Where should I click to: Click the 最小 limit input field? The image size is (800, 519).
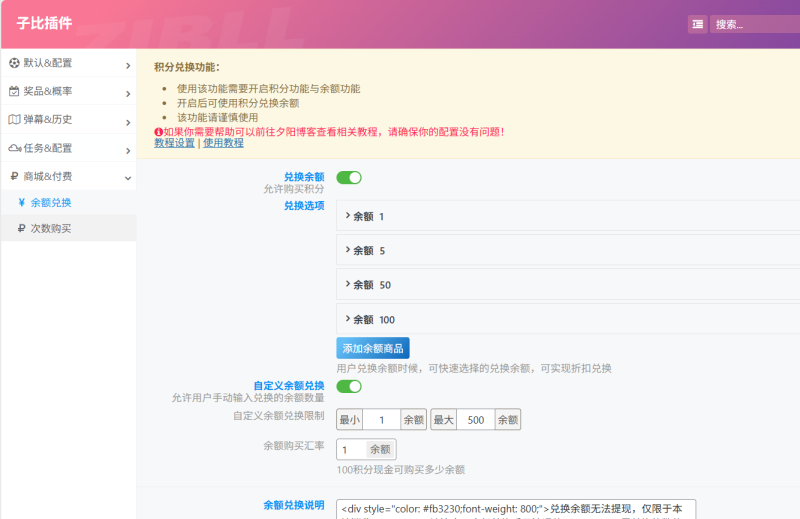click(x=381, y=419)
